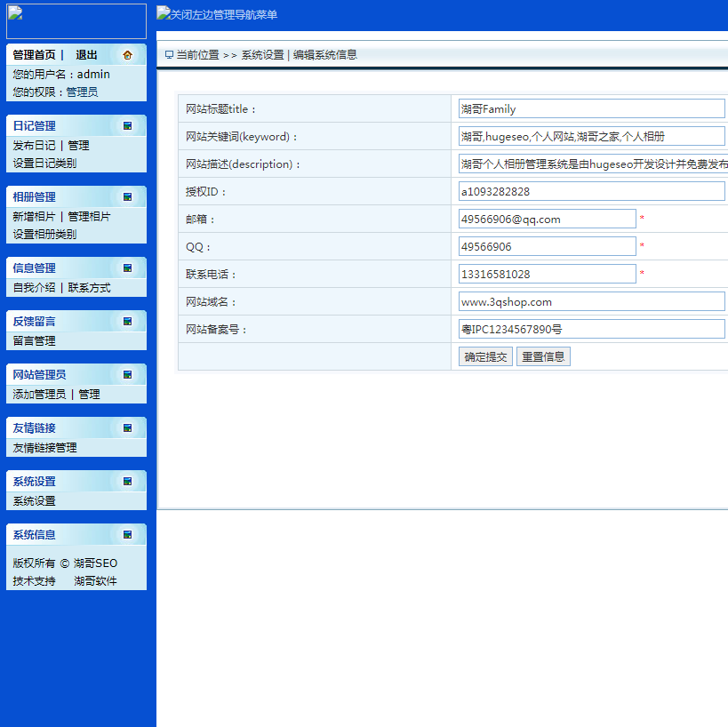This screenshot has width=728, height=727.
Task: Focus the 邮箱 input field
Action: (547, 219)
